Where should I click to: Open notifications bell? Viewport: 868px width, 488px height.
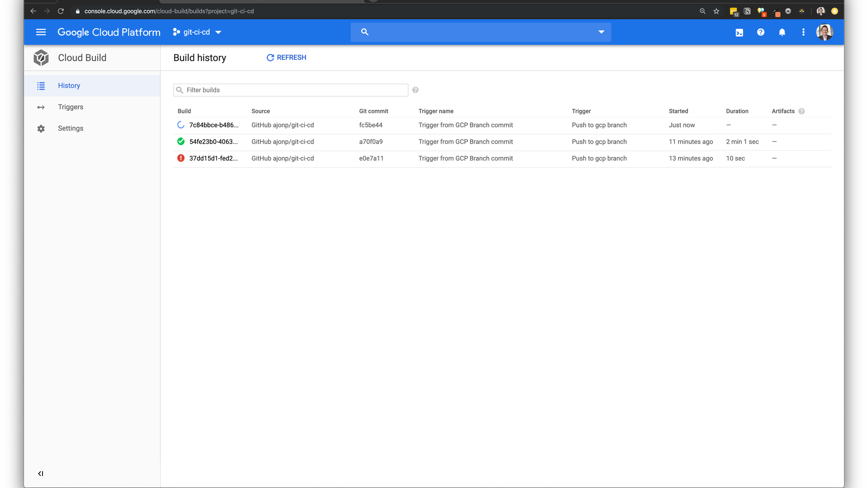point(782,32)
